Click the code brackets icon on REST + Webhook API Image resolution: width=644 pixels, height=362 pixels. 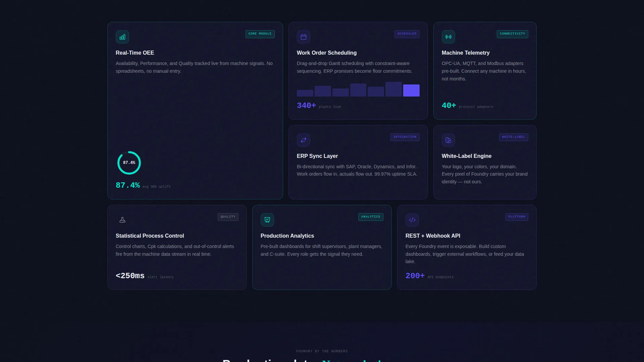point(412,220)
